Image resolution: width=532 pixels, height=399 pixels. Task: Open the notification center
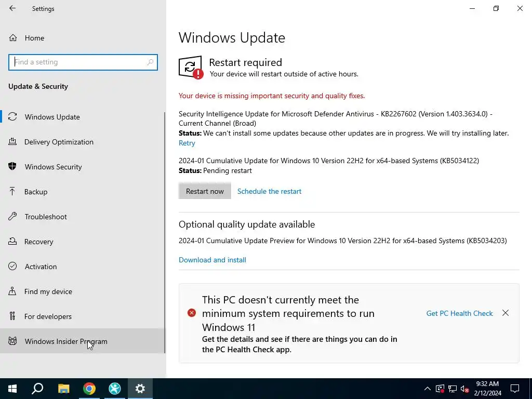click(515, 389)
